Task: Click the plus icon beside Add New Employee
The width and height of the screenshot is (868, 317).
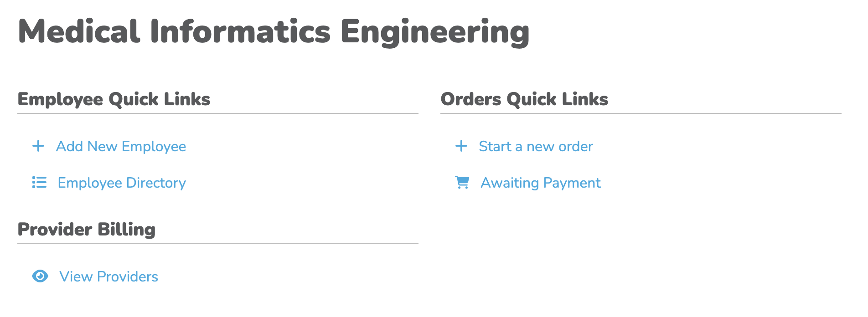Action: pyautogui.click(x=38, y=146)
